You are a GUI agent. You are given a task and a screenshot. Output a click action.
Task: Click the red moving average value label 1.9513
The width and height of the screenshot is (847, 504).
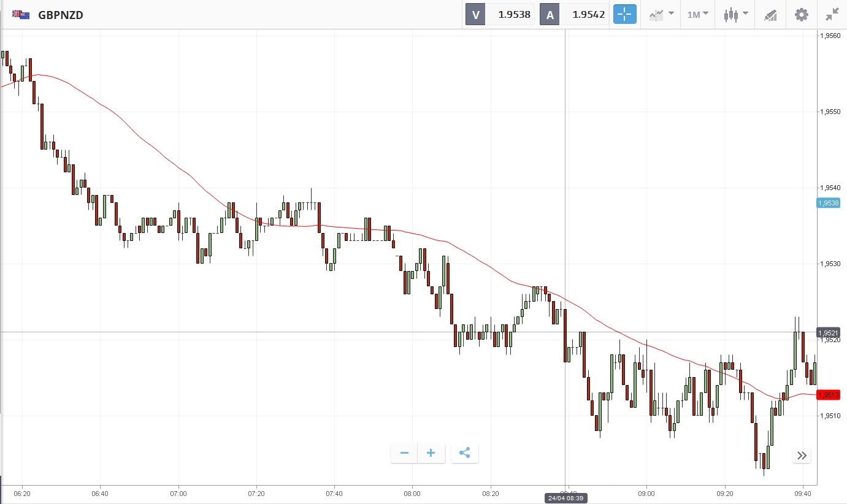(828, 395)
